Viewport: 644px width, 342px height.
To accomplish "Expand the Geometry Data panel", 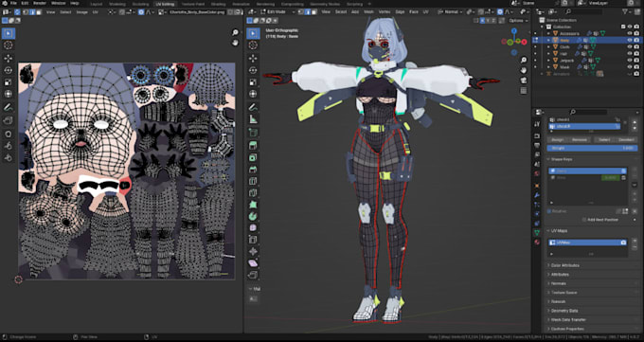I will [x=564, y=311].
